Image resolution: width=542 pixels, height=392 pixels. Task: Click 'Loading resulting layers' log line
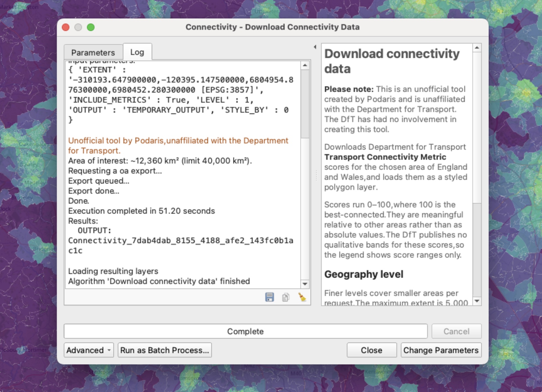(x=113, y=271)
